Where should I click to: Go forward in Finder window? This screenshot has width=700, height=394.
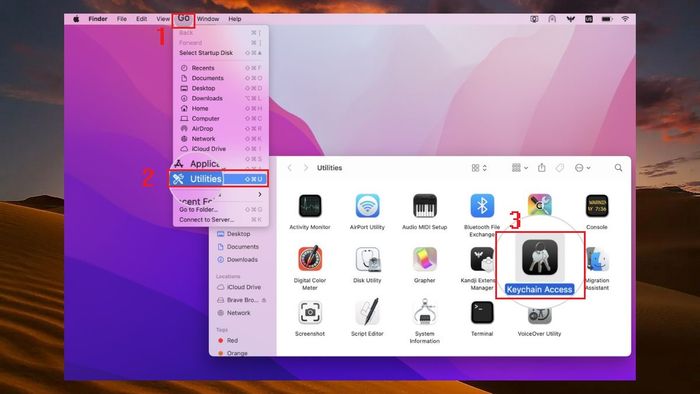306,168
